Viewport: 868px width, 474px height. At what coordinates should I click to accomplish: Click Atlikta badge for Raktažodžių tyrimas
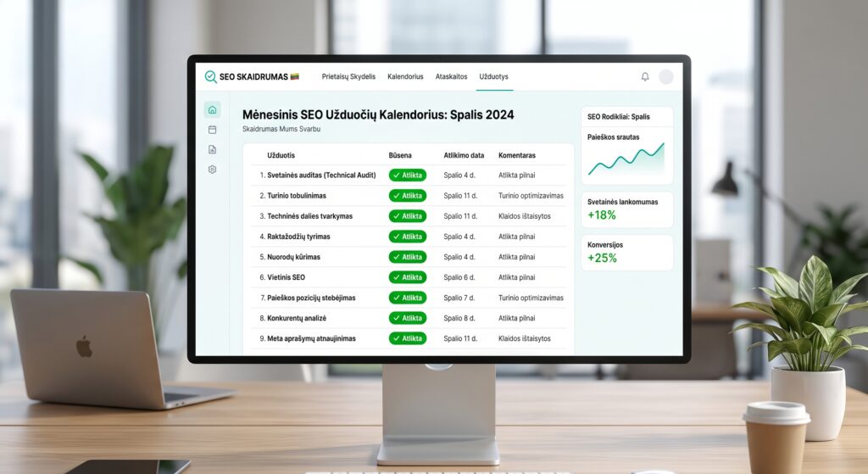(408, 237)
